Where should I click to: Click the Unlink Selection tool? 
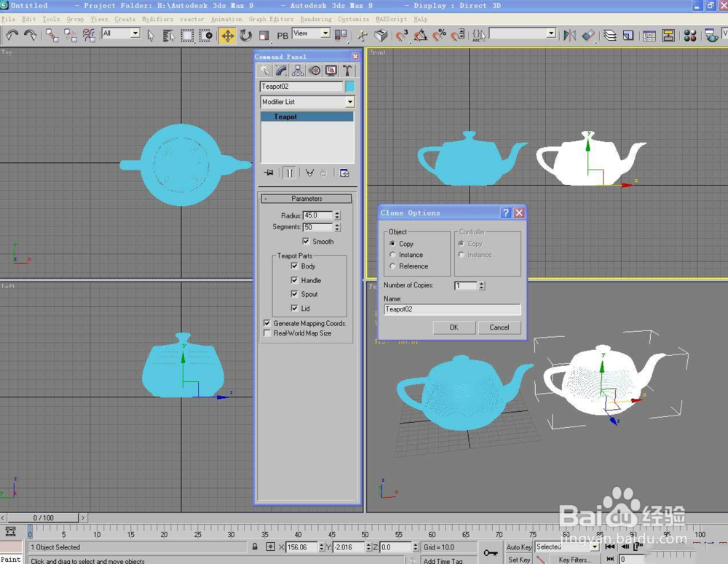pos(70,35)
